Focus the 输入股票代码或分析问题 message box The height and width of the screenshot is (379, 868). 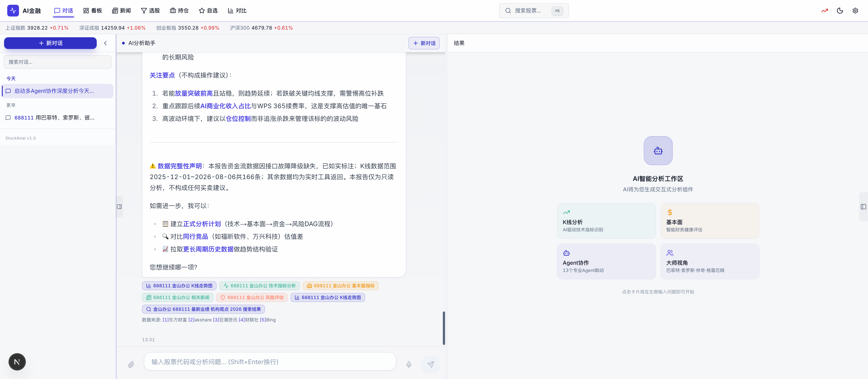pyautogui.click(x=270, y=362)
